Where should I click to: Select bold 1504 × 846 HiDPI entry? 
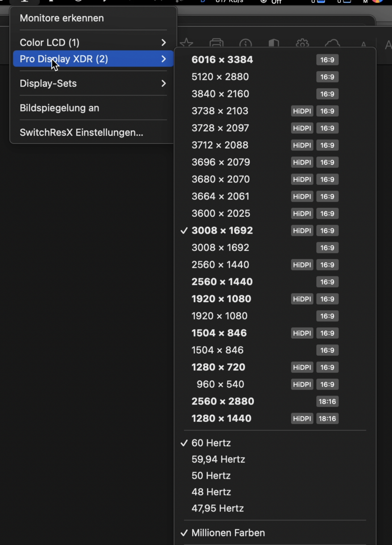(275, 333)
